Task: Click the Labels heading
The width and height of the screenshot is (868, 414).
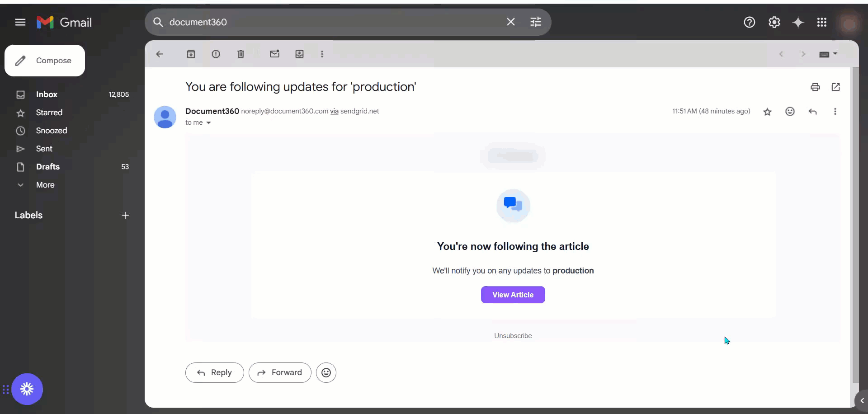Action: coord(28,216)
